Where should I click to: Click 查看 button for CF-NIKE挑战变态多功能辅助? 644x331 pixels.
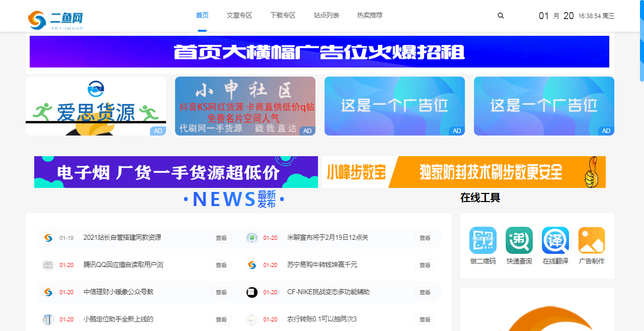(x=425, y=292)
